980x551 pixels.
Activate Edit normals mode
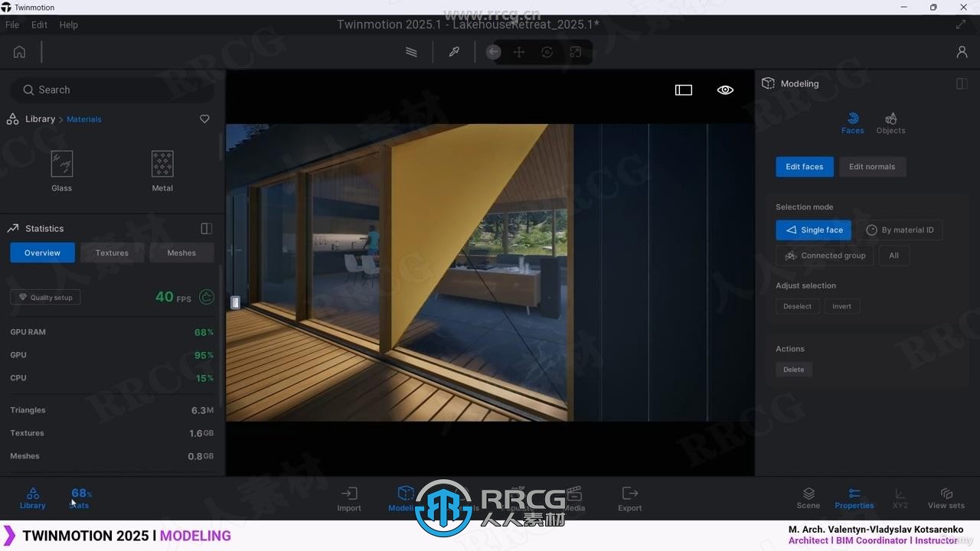click(872, 167)
